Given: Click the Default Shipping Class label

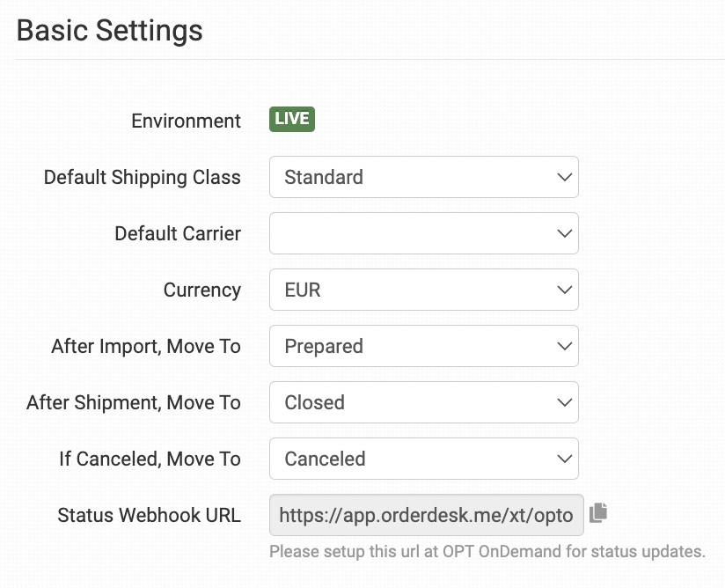Looking at the screenshot, I should coord(143,177).
